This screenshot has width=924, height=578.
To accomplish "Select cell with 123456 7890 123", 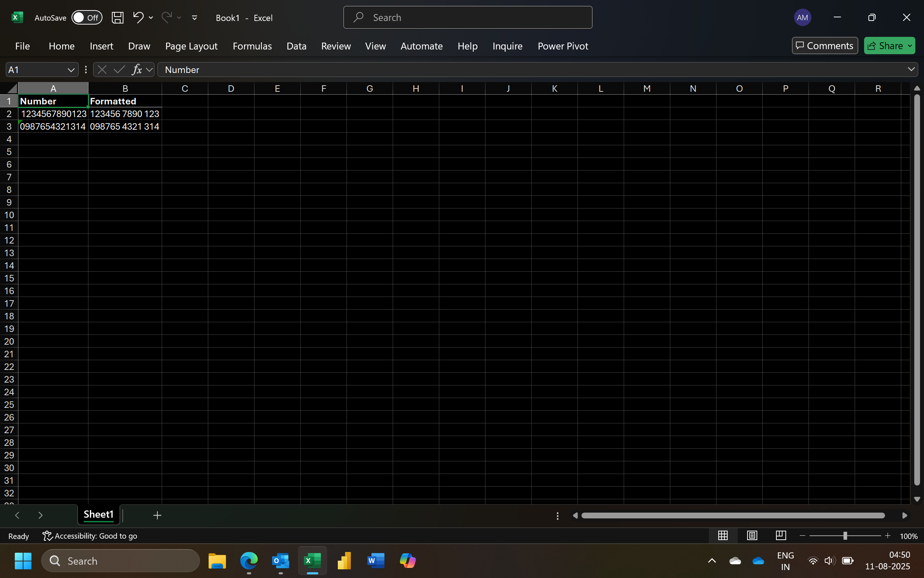I will 125,114.
